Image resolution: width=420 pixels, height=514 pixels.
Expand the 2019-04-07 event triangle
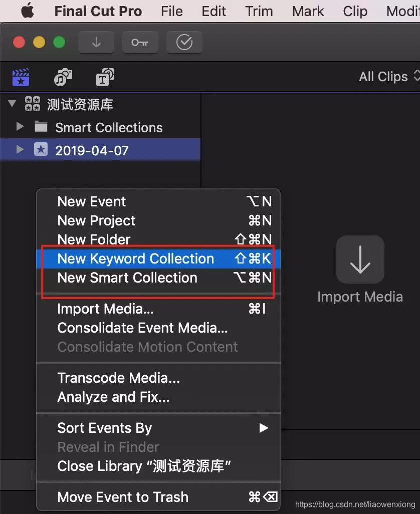coord(20,149)
